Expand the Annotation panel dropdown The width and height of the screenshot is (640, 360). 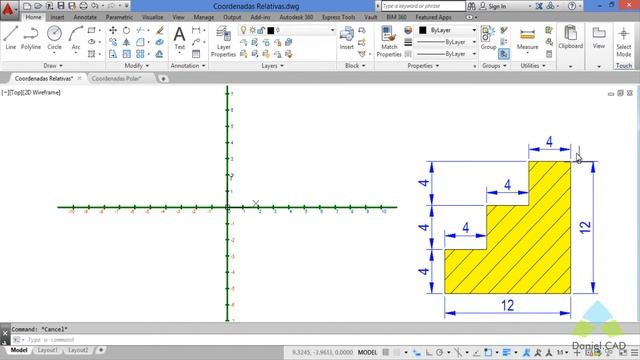coord(188,66)
